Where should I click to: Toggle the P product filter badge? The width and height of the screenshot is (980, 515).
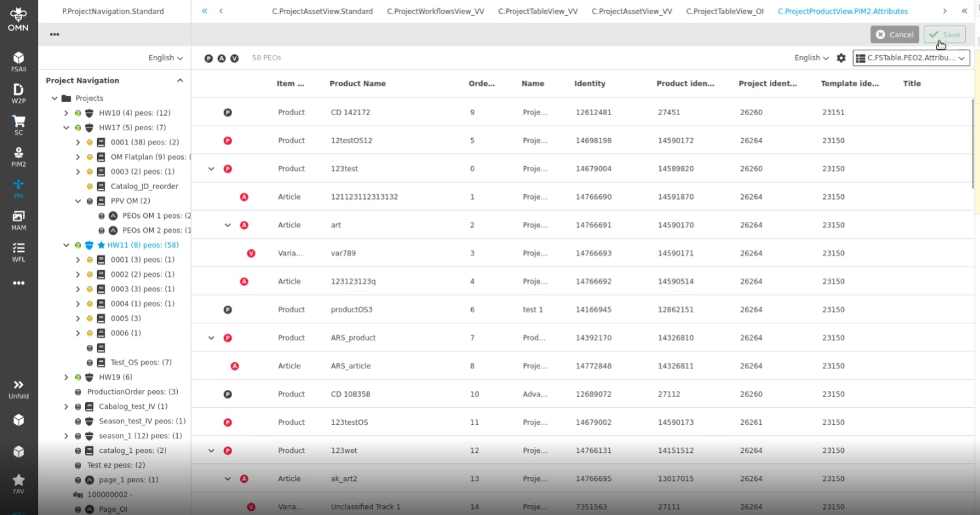coord(209,58)
